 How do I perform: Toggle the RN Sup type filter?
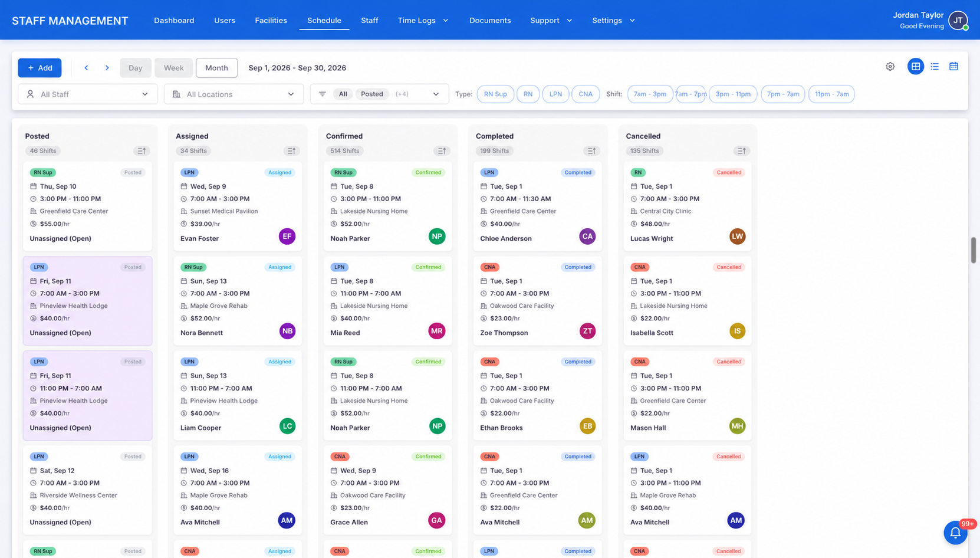coord(495,94)
